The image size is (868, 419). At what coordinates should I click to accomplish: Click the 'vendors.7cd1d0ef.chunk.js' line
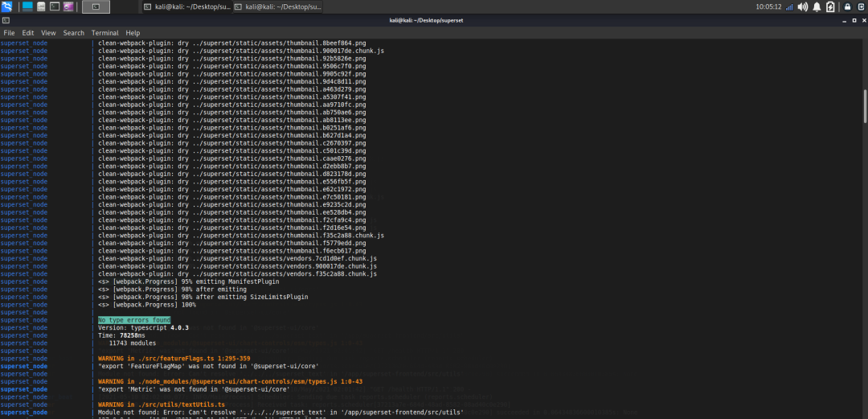237,258
